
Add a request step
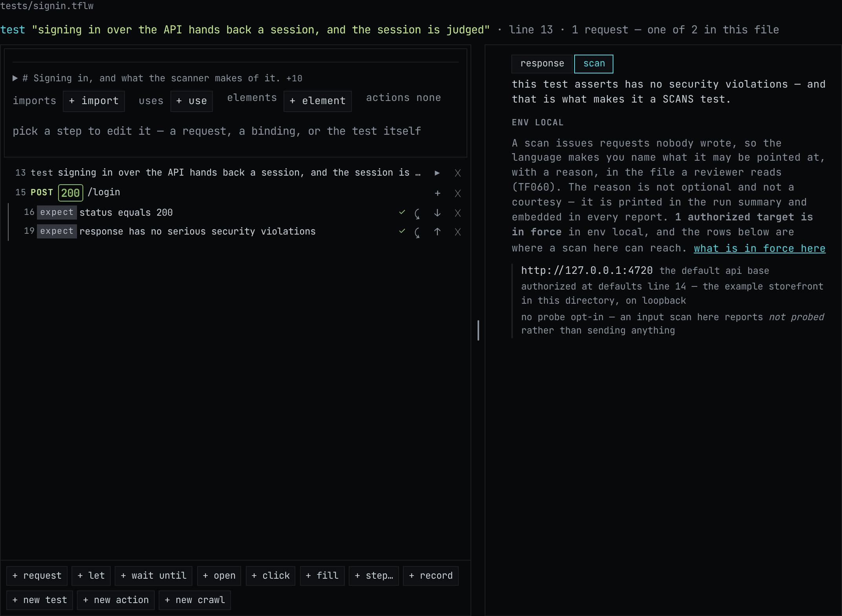coord(37,576)
